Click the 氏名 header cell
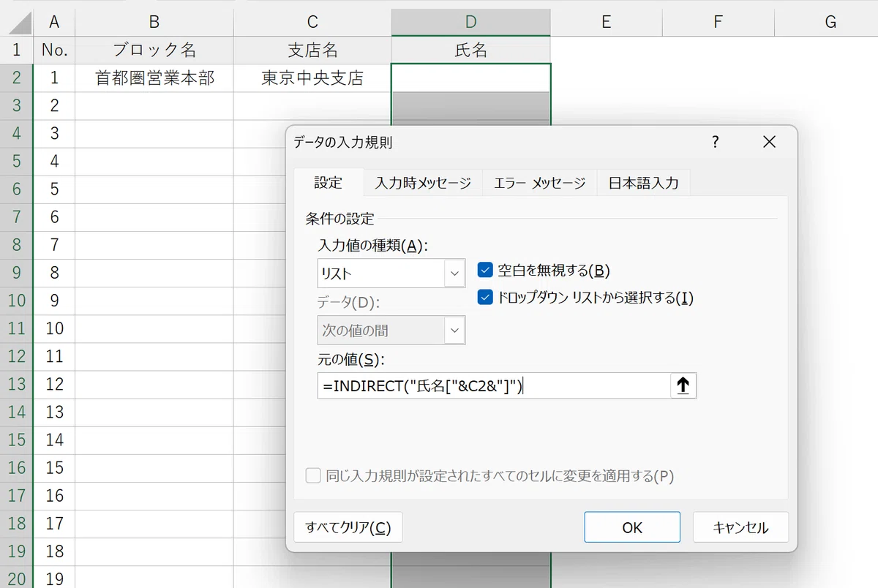Screen dimensions: 878x588 471,50
